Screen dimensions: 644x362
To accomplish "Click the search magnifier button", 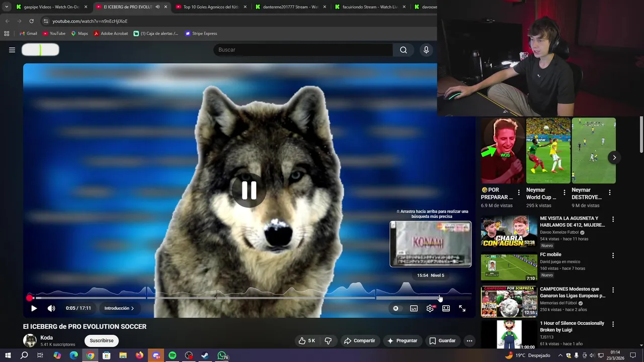I will [x=404, y=50].
